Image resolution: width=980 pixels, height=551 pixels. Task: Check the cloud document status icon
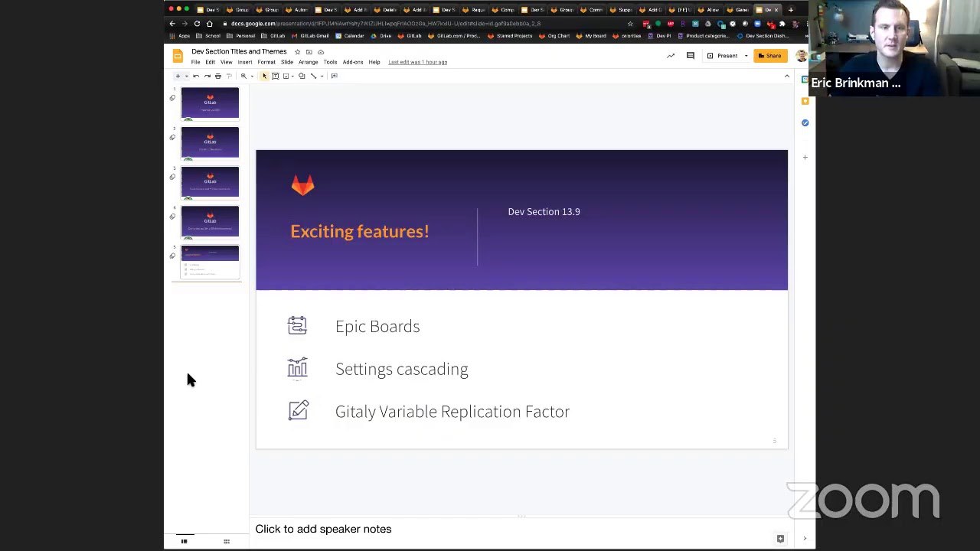coord(321,52)
